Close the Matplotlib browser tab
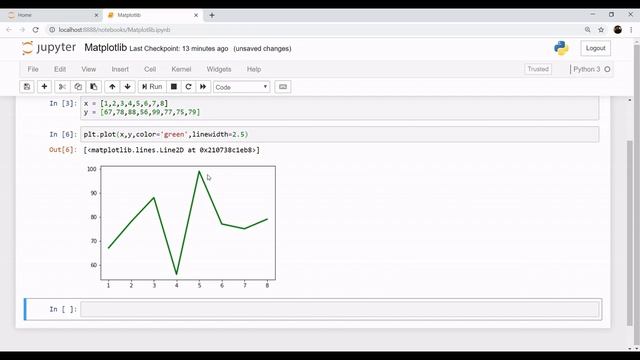The image size is (640, 360). tap(196, 15)
